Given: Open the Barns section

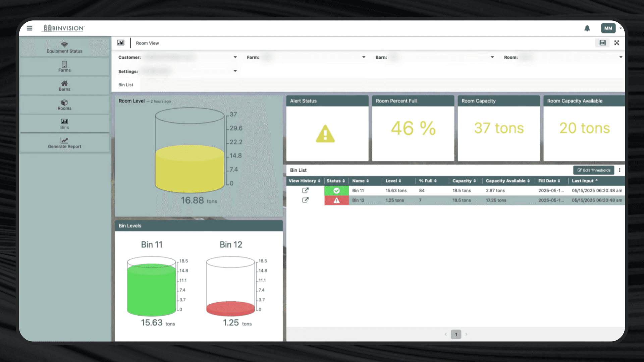Looking at the screenshot, I should pos(64,86).
